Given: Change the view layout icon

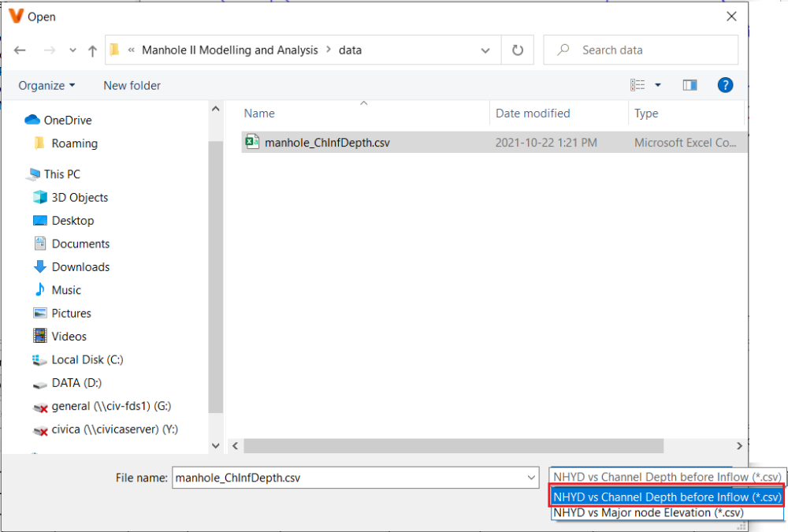Looking at the screenshot, I should [x=637, y=85].
